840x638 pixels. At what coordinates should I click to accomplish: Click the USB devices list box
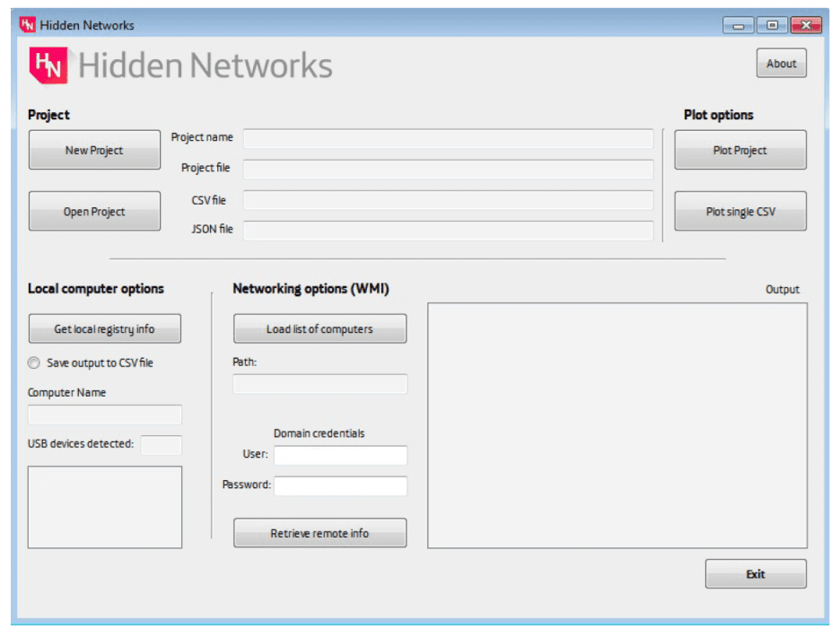(x=104, y=506)
